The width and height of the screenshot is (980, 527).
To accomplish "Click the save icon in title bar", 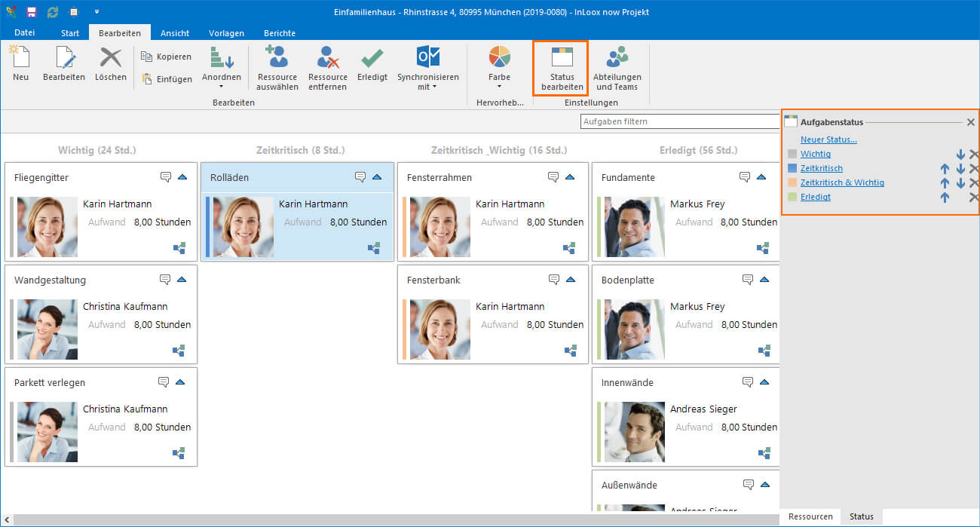I will (x=32, y=12).
